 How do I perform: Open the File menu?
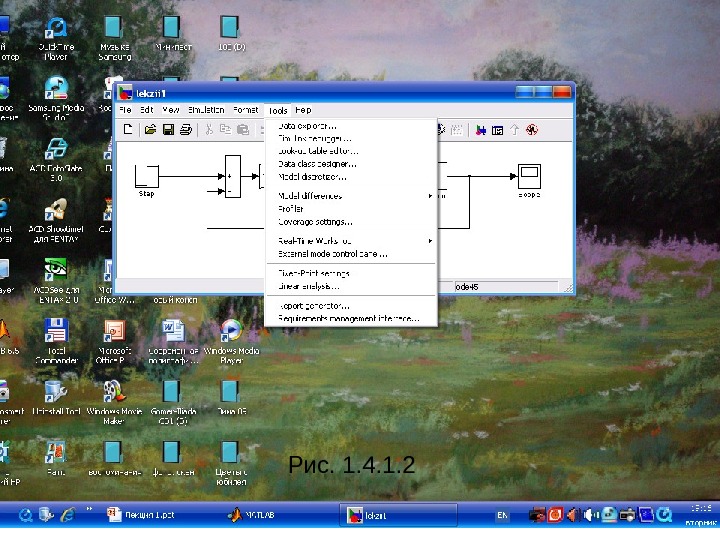(x=125, y=110)
